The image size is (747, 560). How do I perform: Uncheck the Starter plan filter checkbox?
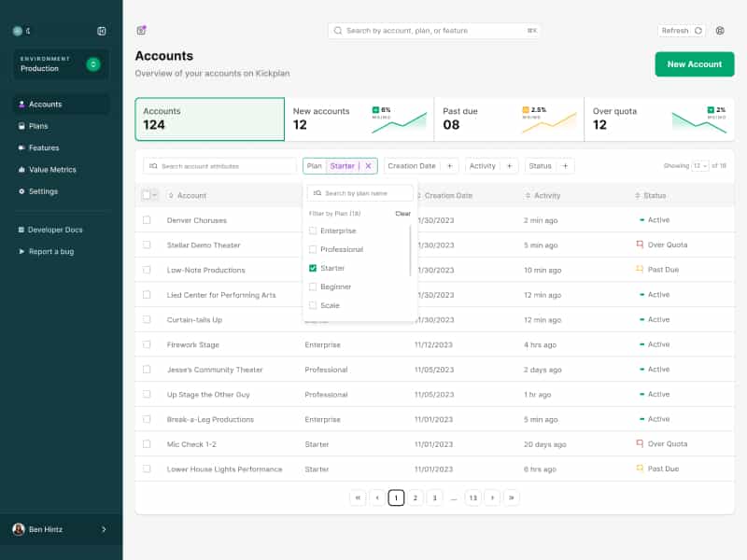pyautogui.click(x=313, y=268)
